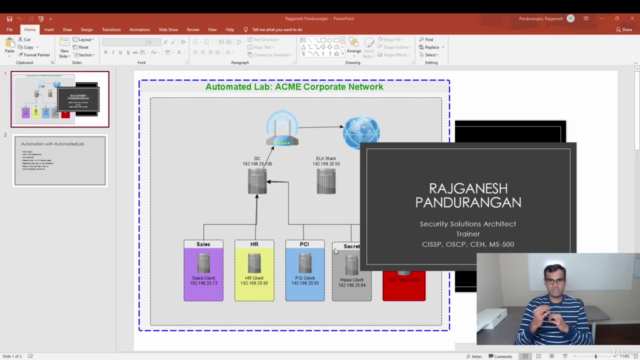Toggle bold formatting
Viewport: 640px width, 360px height.
pos(105,52)
